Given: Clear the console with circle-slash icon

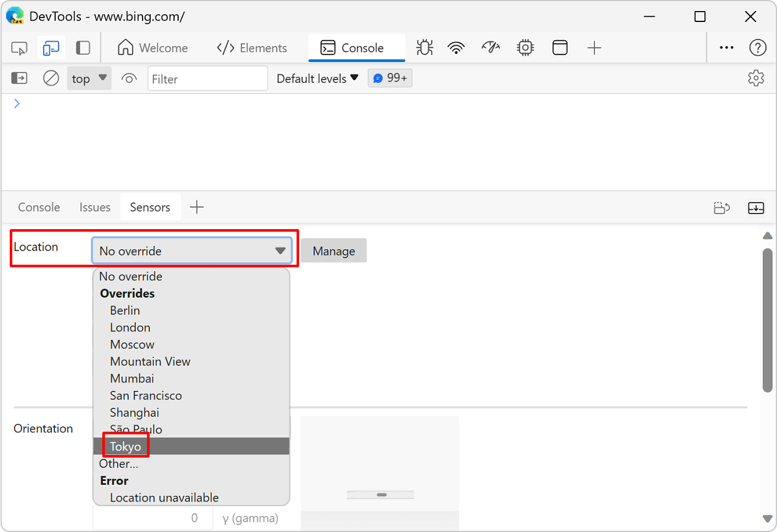Looking at the screenshot, I should point(51,78).
